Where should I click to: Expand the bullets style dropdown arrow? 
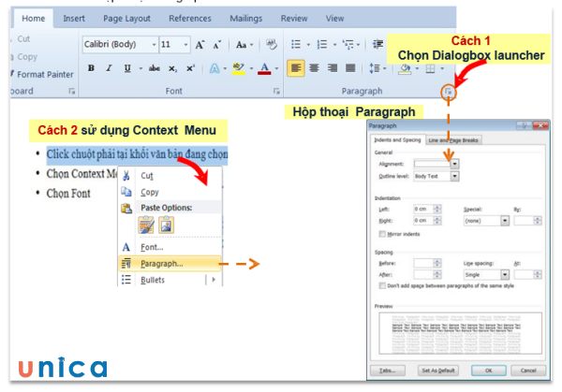[x=308, y=45]
